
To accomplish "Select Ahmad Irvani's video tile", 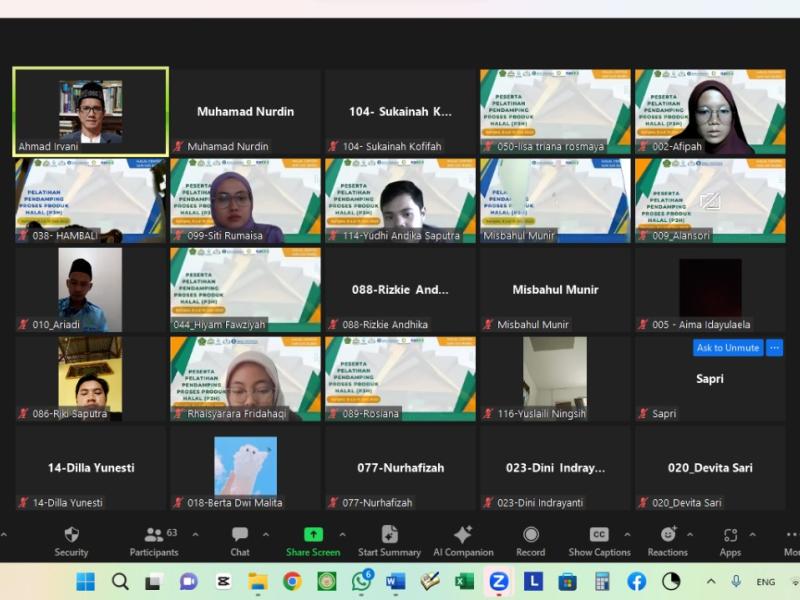I will [91, 112].
